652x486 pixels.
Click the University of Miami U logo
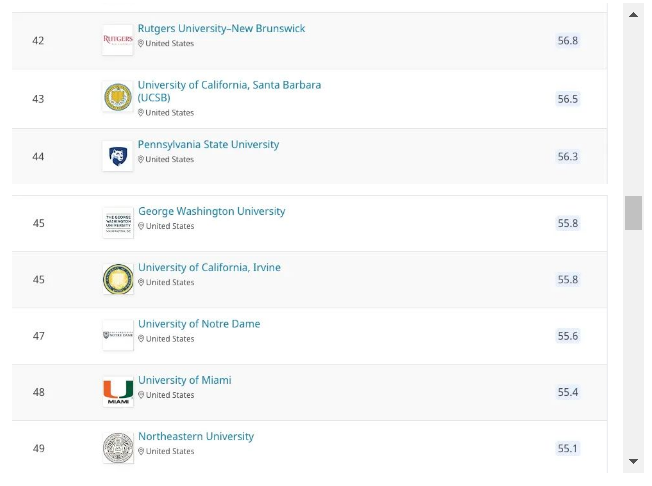118,392
